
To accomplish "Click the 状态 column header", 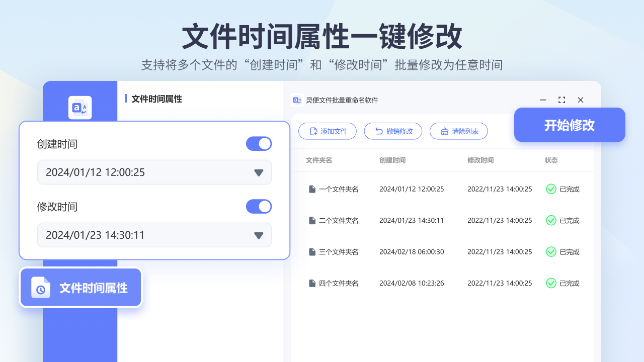I will [x=551, y=160].
